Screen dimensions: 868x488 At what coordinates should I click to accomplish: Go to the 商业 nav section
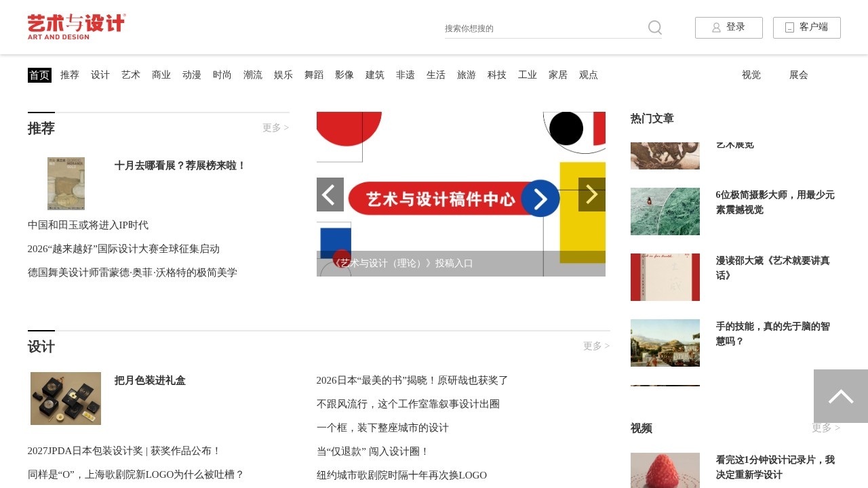[161, 75]
